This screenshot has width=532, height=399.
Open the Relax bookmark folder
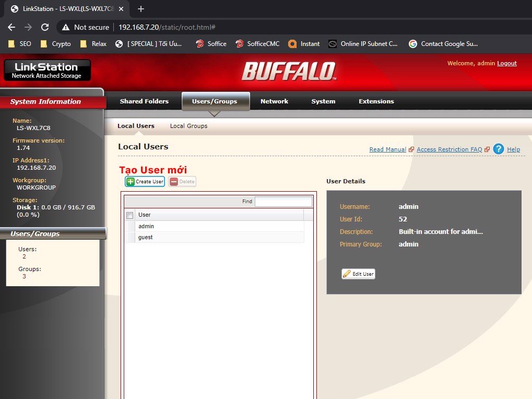(93, 44)
